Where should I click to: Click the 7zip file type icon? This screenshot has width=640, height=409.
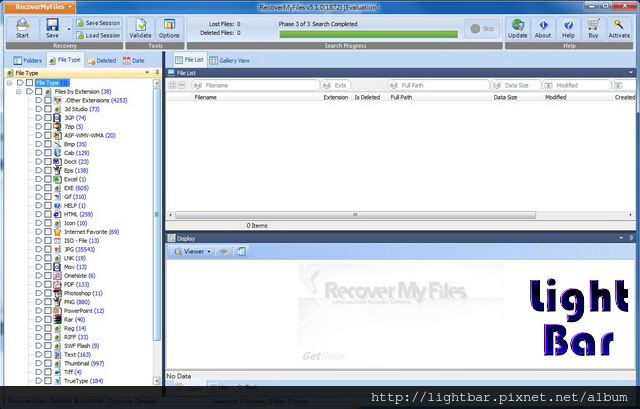58,127
